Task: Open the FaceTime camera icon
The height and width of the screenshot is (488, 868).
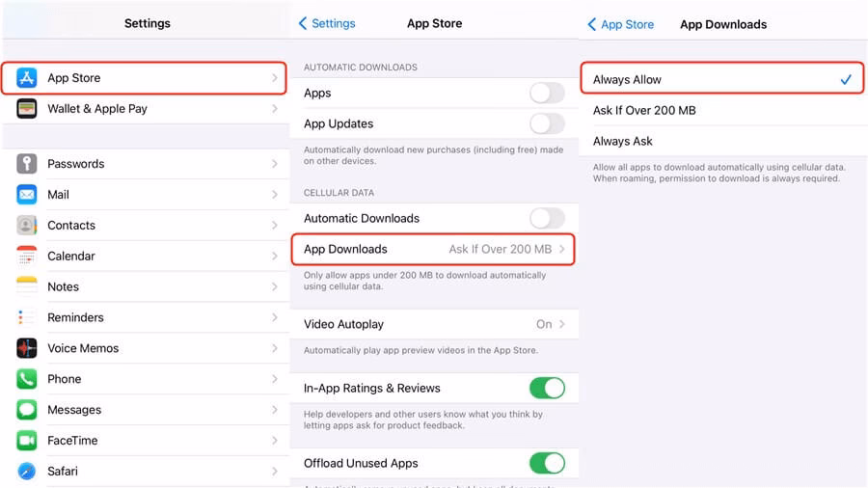Action: pos(26,441)
